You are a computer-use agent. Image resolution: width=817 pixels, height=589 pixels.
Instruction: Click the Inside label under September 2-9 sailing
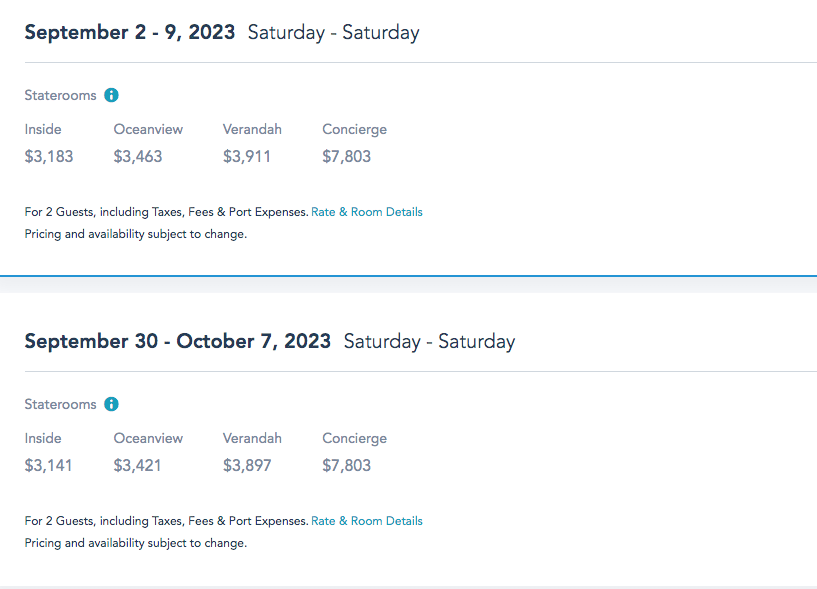click(x=43, y=129)
